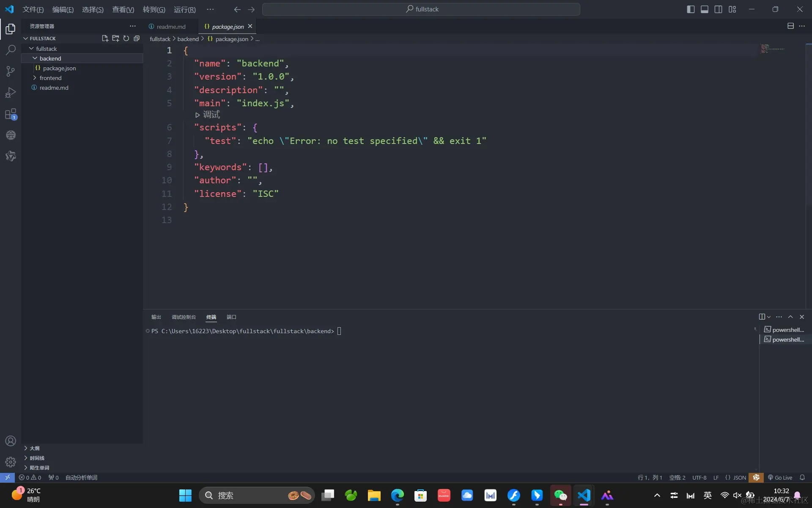Toggle the secondary sidebar layout button
812x508 pixels.
719,9
